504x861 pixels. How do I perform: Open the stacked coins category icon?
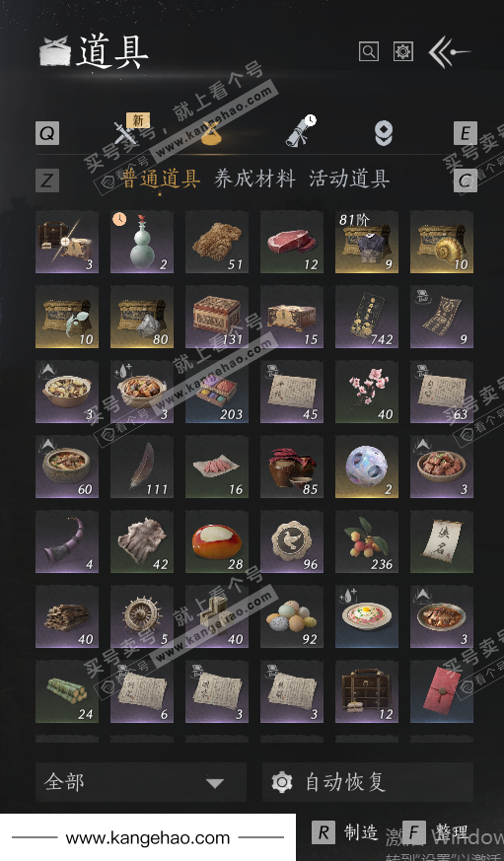click(x=384, y=133)
